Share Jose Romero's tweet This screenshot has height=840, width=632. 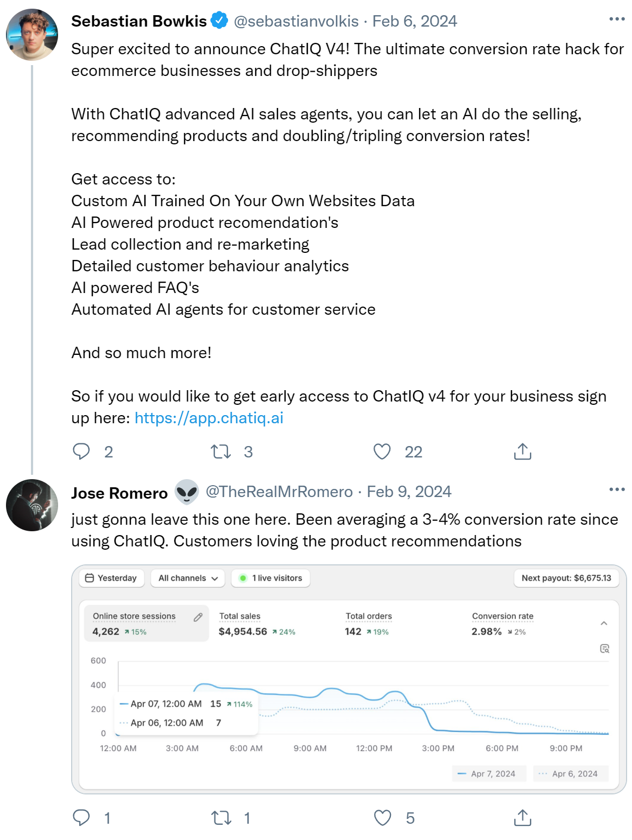click(x=522, y=818)
